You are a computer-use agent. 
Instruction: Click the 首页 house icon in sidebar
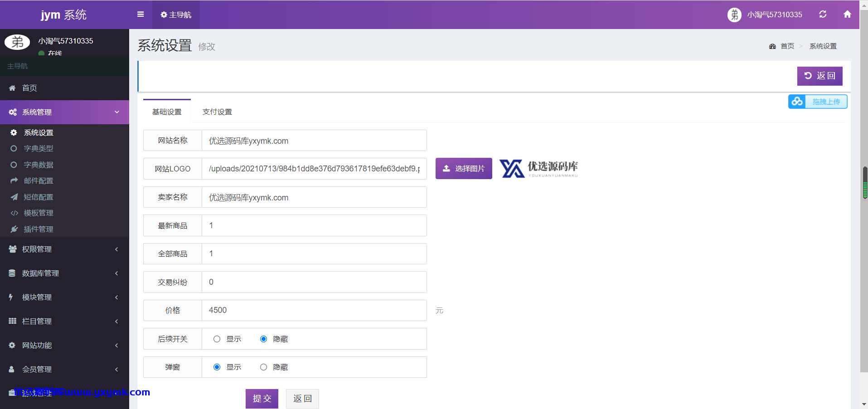[x=12, y=88]
